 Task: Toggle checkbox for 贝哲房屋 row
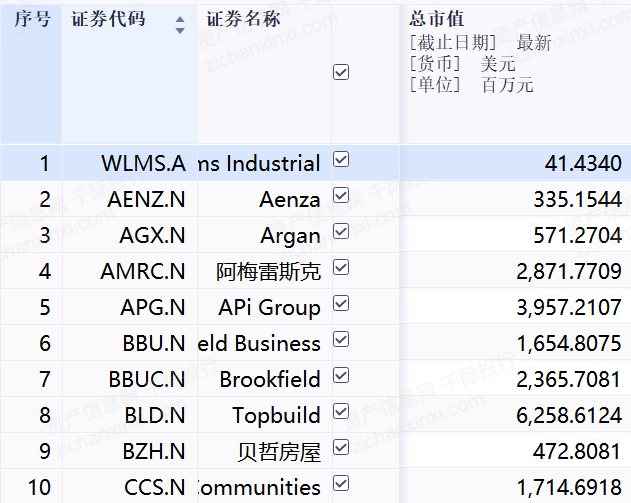click(x=341, y=447)
